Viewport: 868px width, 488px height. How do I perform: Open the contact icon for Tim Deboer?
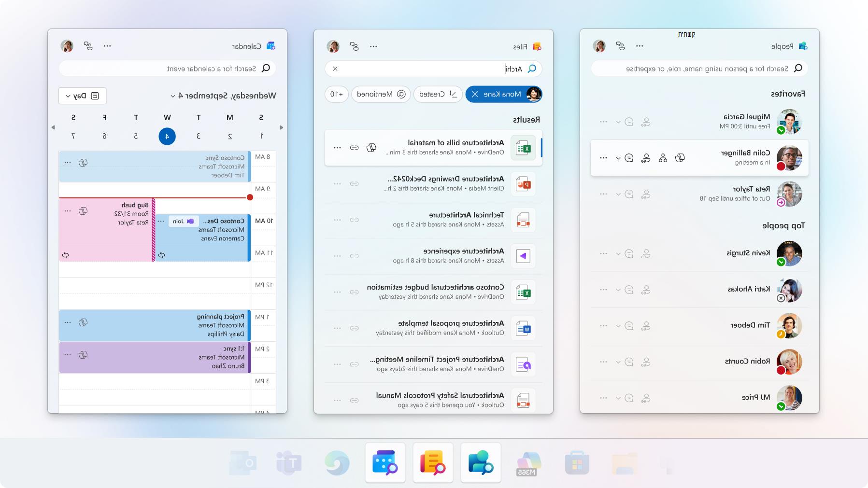click(x=646, y=326)
